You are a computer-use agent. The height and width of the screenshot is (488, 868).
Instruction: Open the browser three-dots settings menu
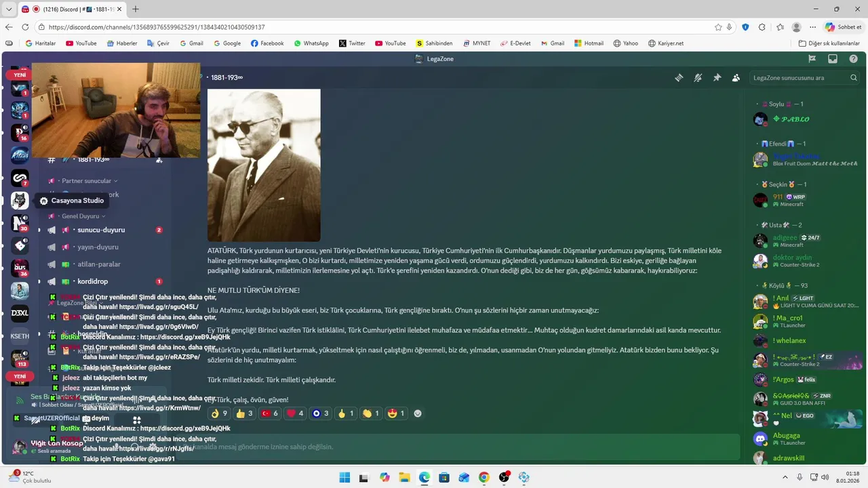click(813, 27)
